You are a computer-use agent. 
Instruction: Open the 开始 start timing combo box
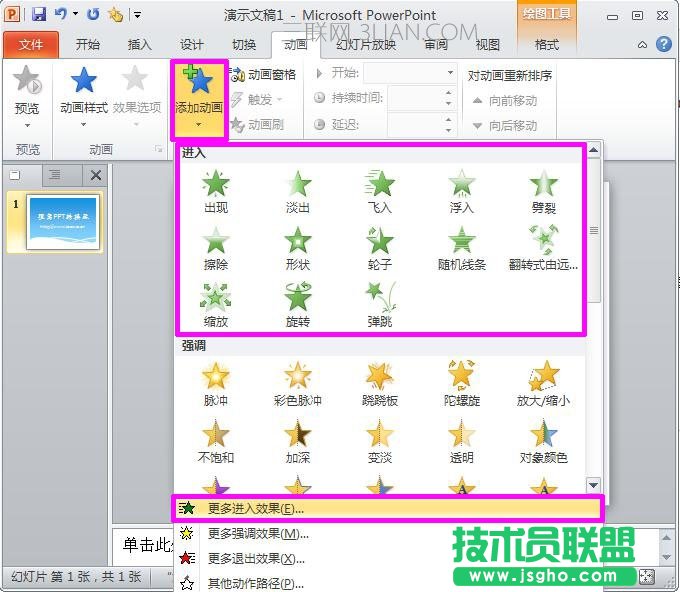click(x=409, y=73)
